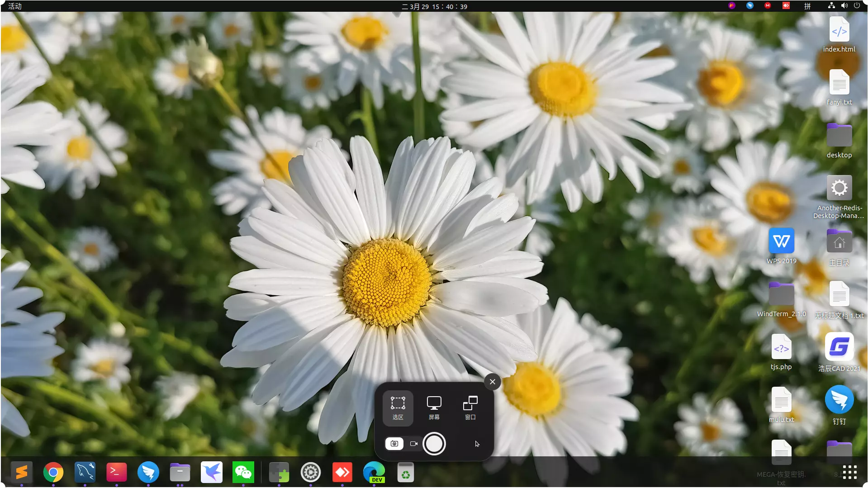This screenshot has height=488, width=868.
Task: Open the 拼 input method indicator
Action: tap(807, 6)
